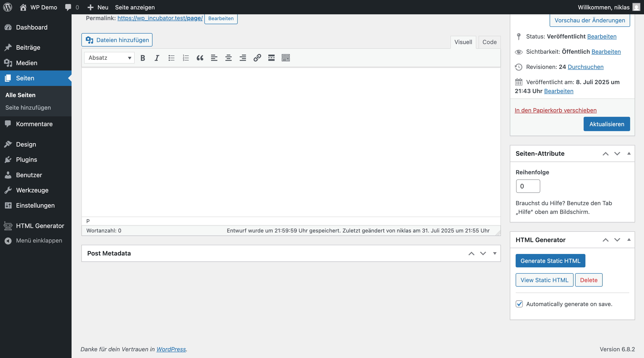
Task: Center align the text
Action: point(228,58)
